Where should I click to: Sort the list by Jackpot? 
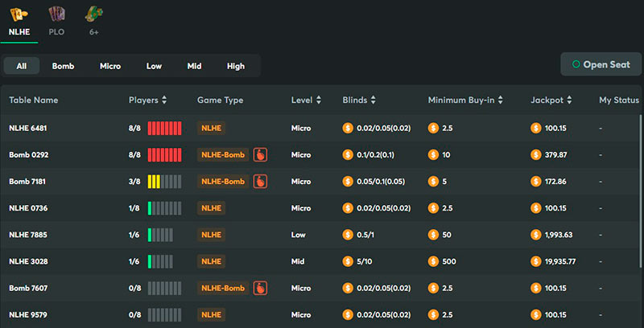coord(552,100)
